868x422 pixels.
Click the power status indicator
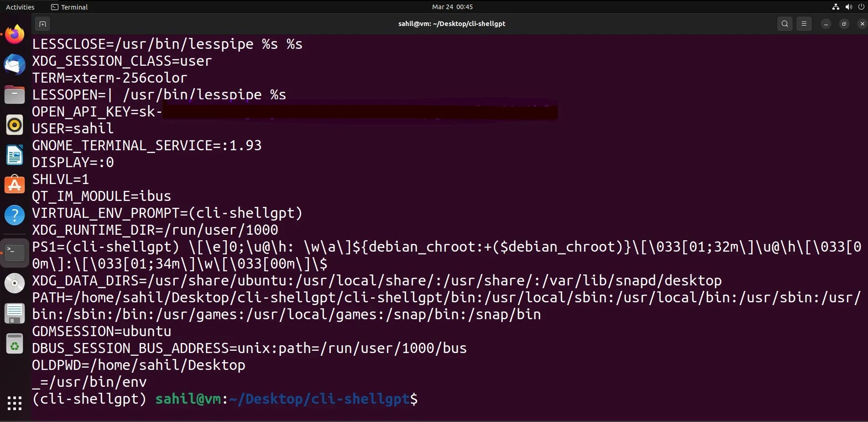point(862,7)
